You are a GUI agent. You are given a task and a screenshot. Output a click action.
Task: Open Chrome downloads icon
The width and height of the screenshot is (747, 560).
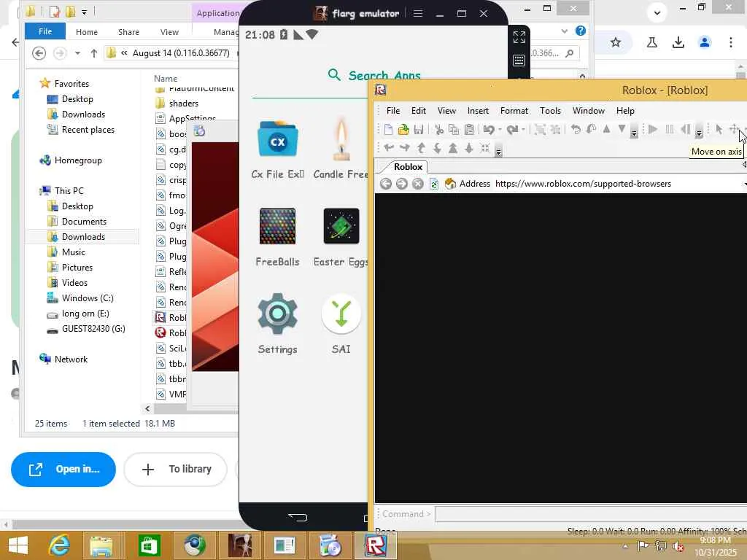tap(678, 42)
